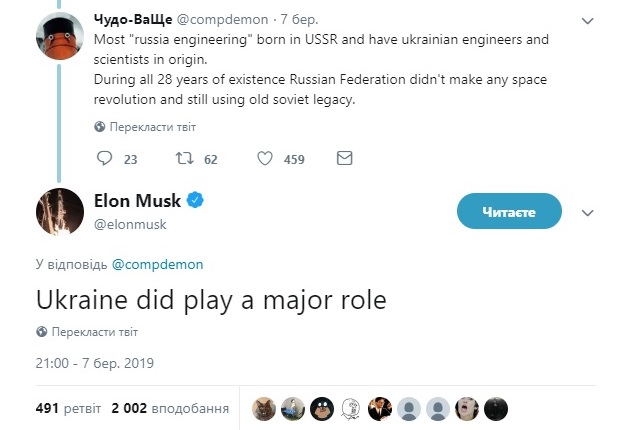Like the compdemon tweet via heart icon

[265, 158]
